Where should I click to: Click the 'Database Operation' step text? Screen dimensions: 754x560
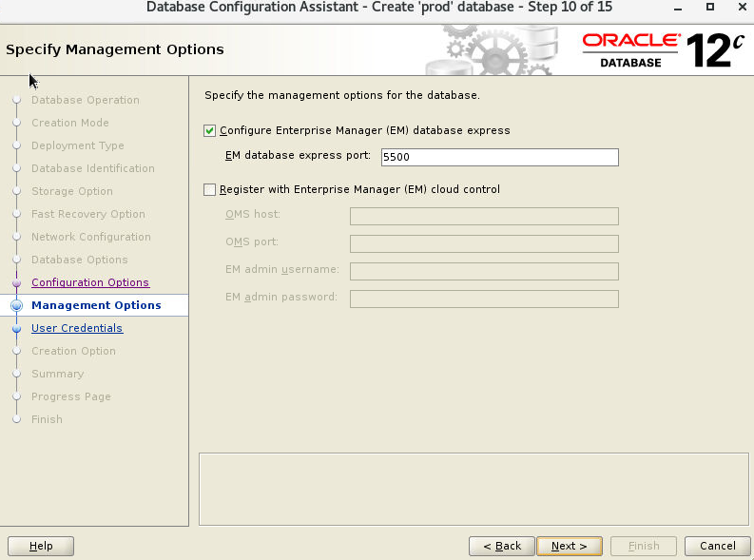click(86, 100)
